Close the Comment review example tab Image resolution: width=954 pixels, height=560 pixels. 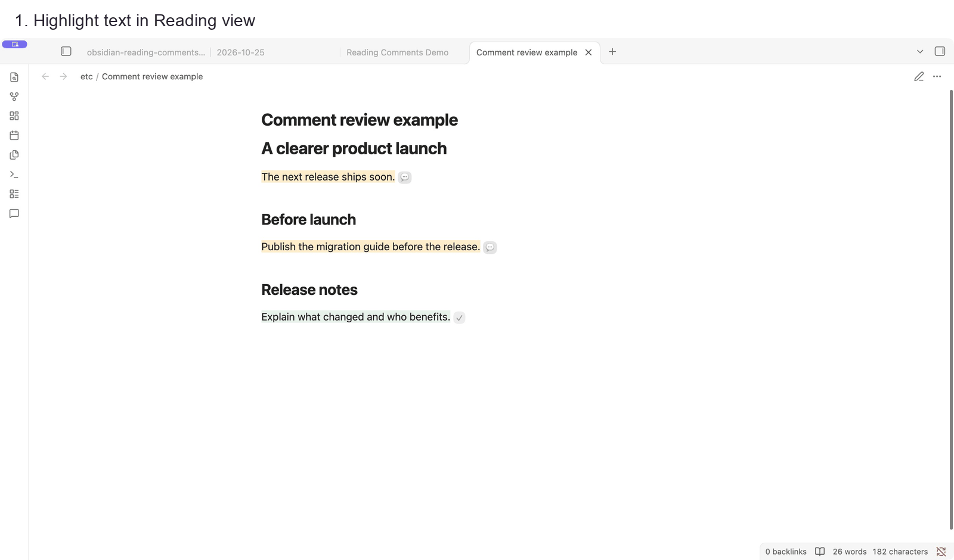pyautogui.click(x=588, y=52)
